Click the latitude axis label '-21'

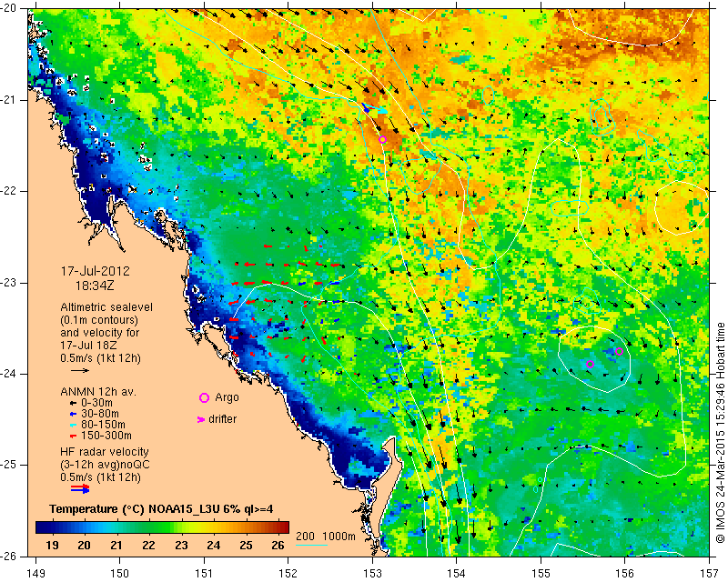pyautogui.click(x=8, y=100)
